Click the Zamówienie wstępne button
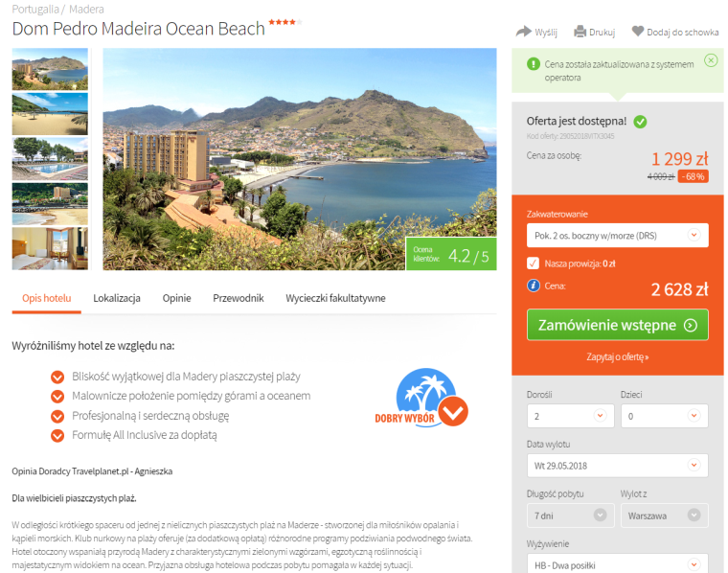 (618, 325)
